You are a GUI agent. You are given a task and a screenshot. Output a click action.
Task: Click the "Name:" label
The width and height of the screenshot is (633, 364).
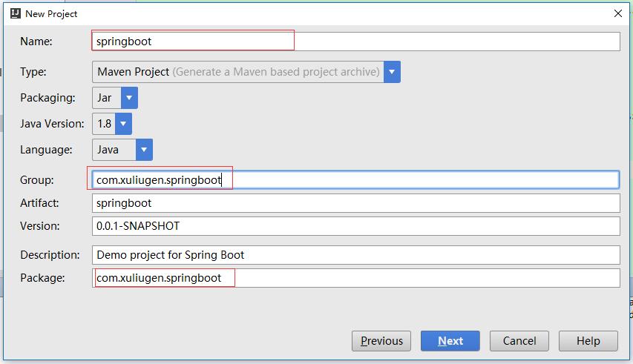36,41
